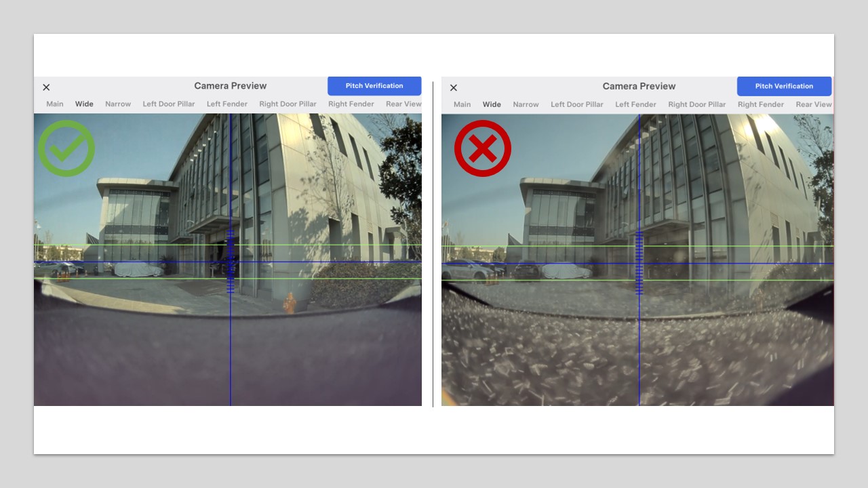This screenshot has width=868, height=488.
Task: Open Left Door Pillar tab in red-X preview
Action: (x=576, y=104)
